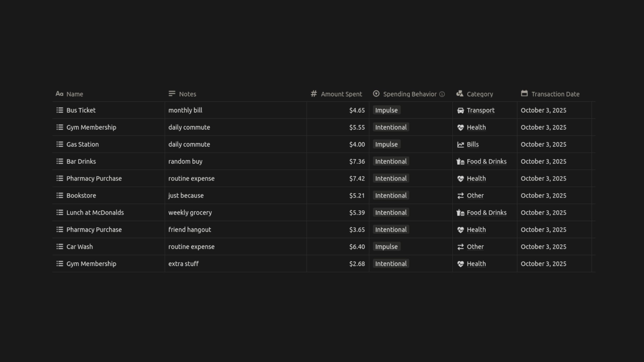Click the Aa icon in Name header
644x362 pixels.
(x=59, y=94)
